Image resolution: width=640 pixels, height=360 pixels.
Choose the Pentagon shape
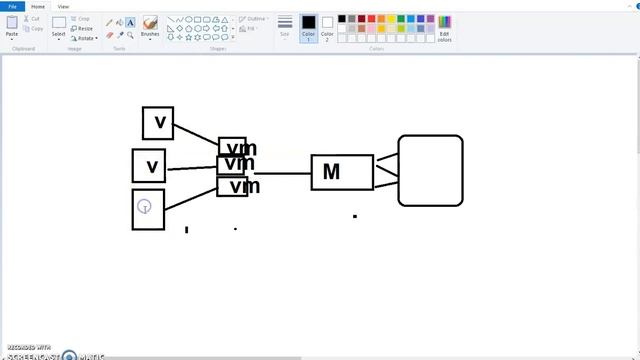pyautogui.click(x=189, y=28)
